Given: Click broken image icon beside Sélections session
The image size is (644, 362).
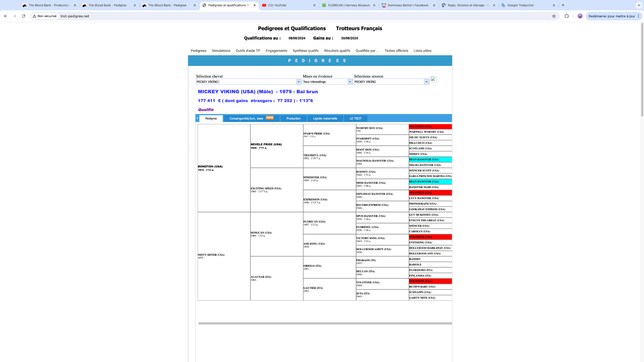Looking at the screenshot, I should 433,79.
